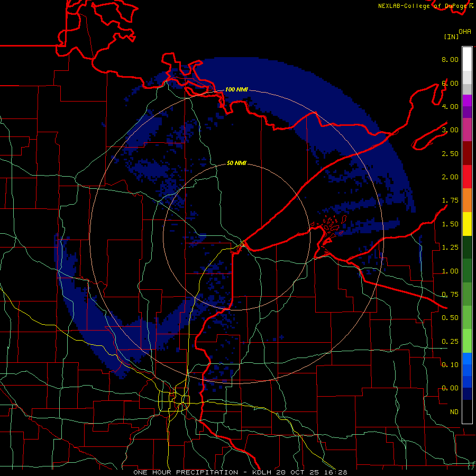The image size is (476, 476).
Task: Click the 0.25 legend value
Action: [x=450, y=342]
